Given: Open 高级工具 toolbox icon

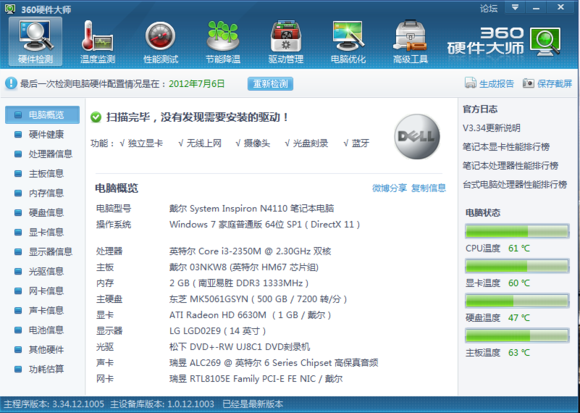Looking at the screenshot, I should [410, 41].
